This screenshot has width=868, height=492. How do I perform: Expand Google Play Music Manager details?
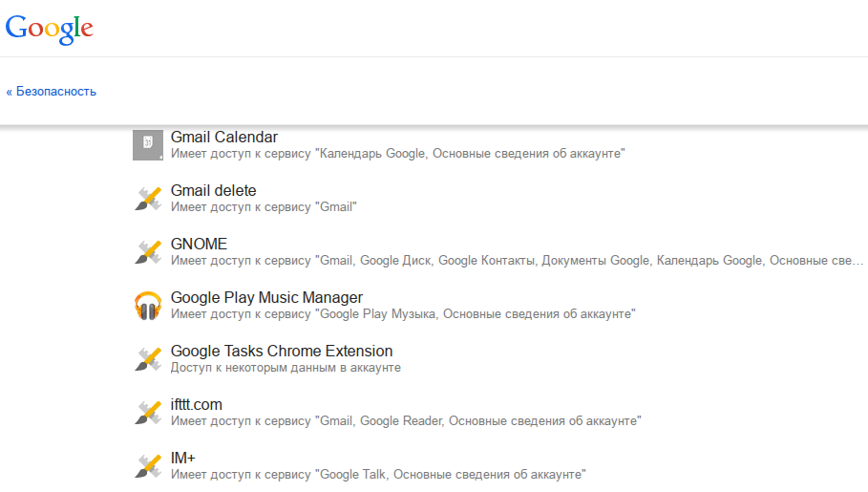266,298
